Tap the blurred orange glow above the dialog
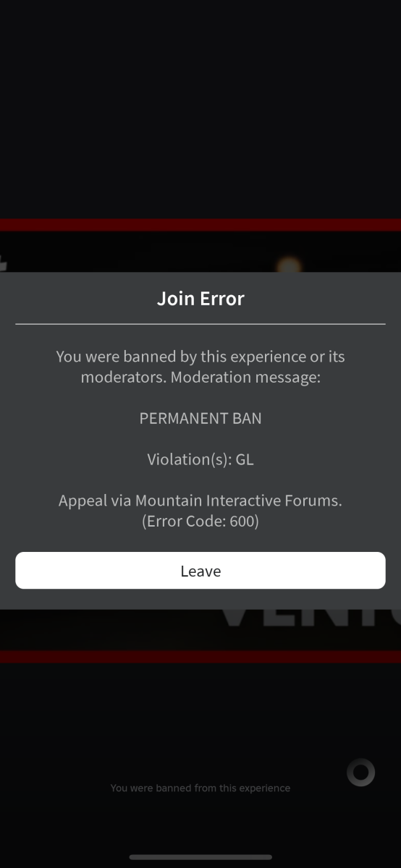Viewport: 401px width, 868px height. click(289, 266)
